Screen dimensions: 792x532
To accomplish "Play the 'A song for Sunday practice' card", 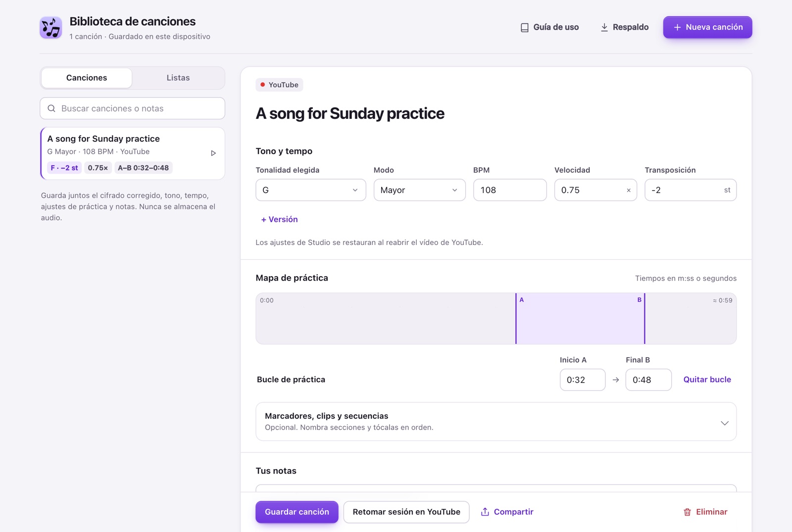I will 213,153.
